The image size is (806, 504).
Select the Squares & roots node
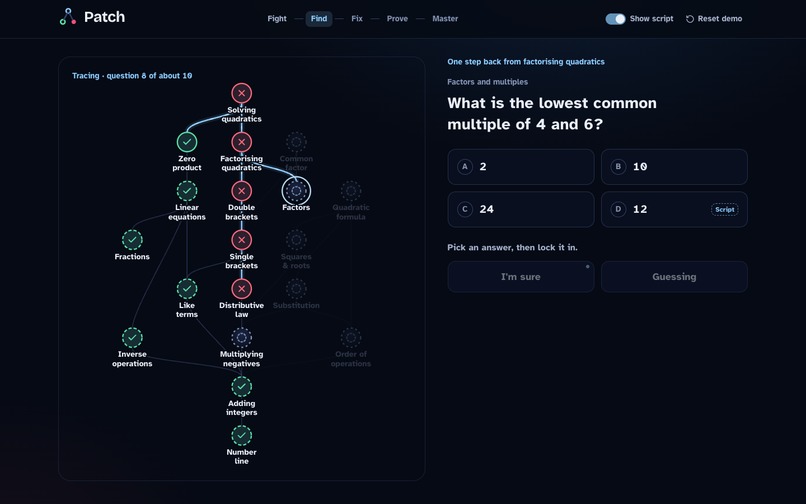(x=296, y=240)
